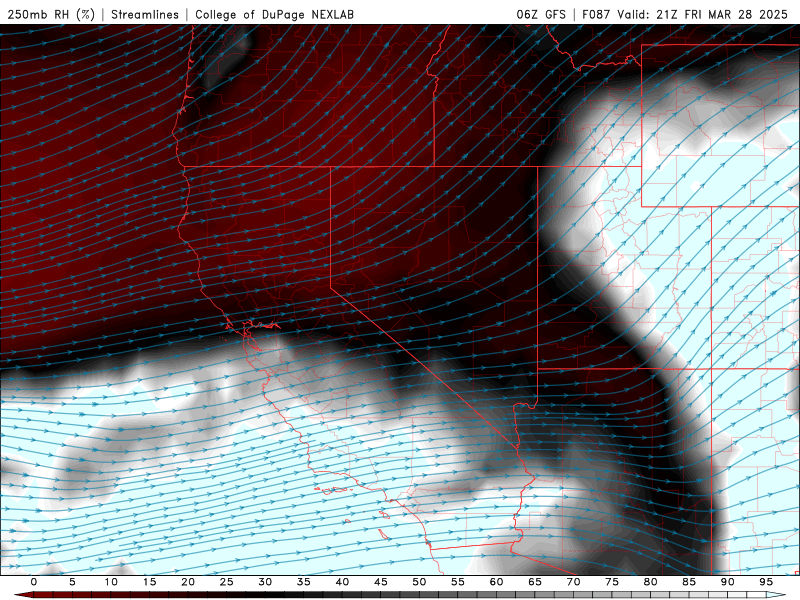The height and width of the screenshot is (600, 800).
Task: Click "College of DuPage NEXLAB" header text
Action: pyautogui.click(x=274, y=14)
